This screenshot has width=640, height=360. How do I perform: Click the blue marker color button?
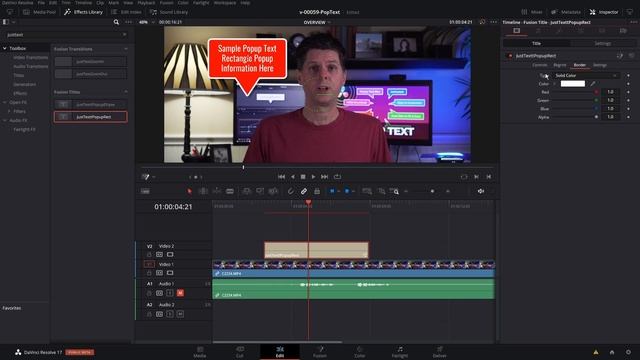coord(347,191)
